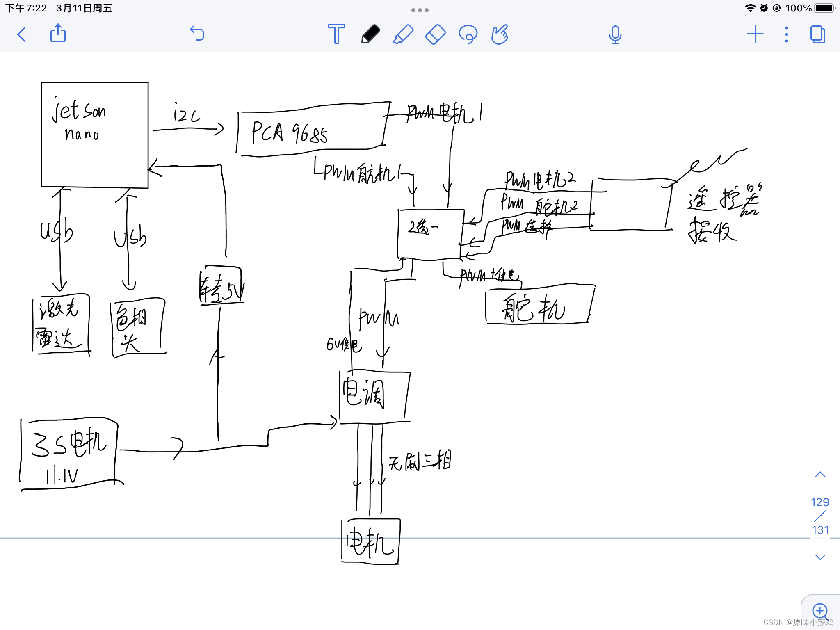Go back to notes library

22,34
